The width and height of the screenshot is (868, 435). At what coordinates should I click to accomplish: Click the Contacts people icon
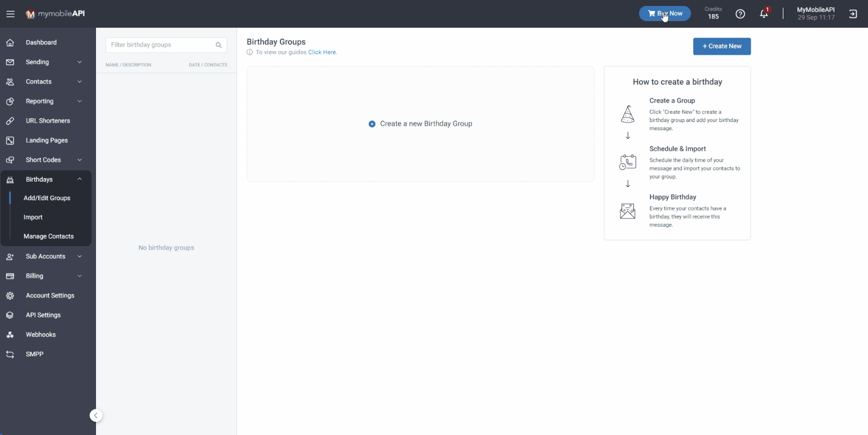pos(10,81)
